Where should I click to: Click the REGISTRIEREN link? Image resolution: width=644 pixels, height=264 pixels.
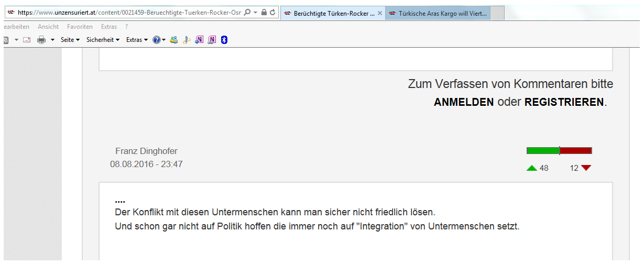click(x=564, y=102)
